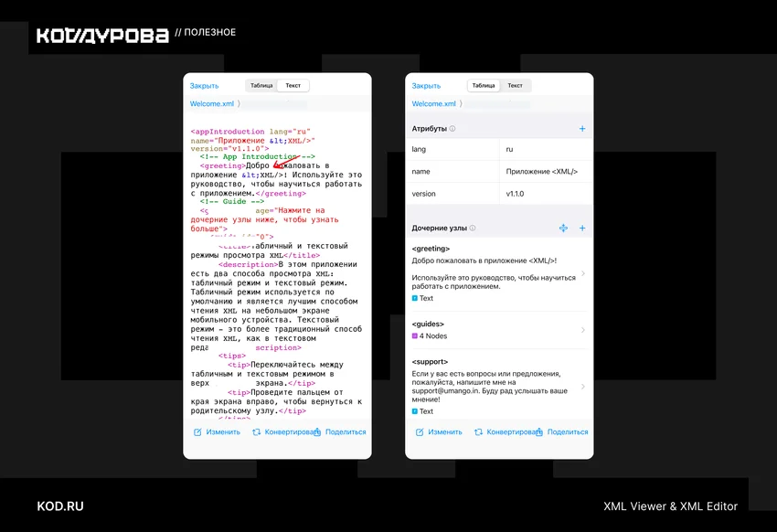Click the '4 Nodes' label
777x532 pixels.
[433, 335]
